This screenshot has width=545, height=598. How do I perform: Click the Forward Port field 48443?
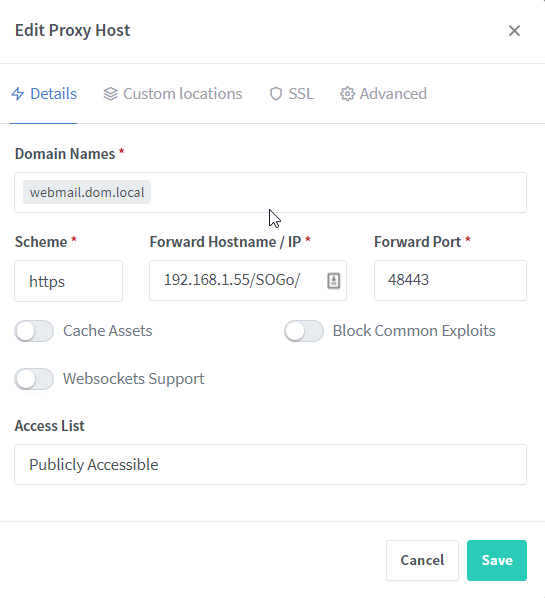[450, 281]
